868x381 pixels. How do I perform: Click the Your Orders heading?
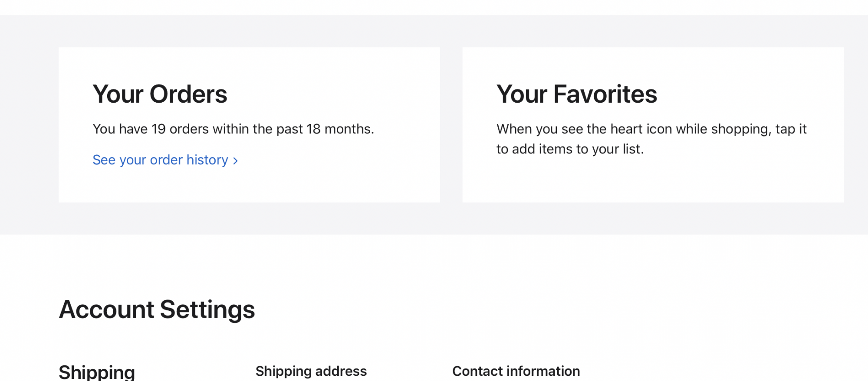coord(160,94)
